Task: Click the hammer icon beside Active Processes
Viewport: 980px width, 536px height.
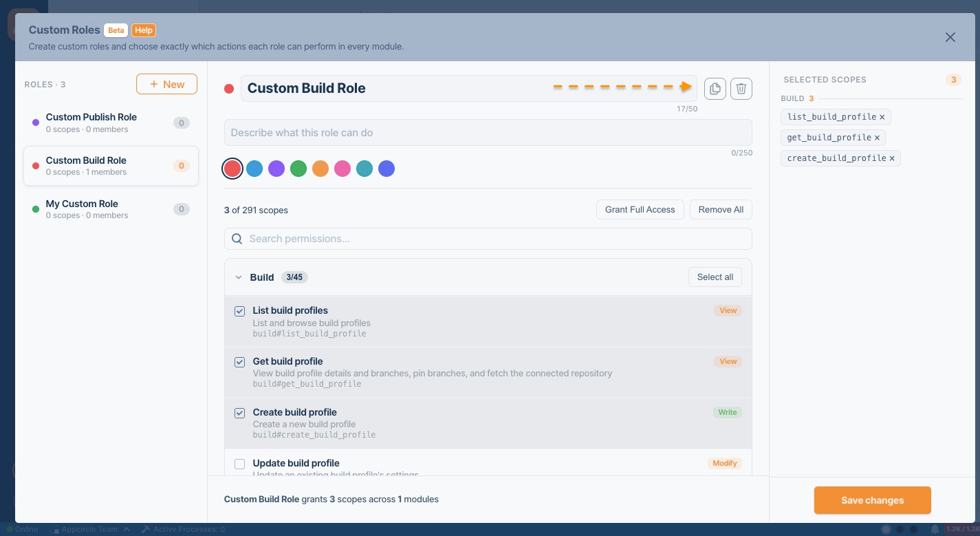Action: tap(146, 529)
